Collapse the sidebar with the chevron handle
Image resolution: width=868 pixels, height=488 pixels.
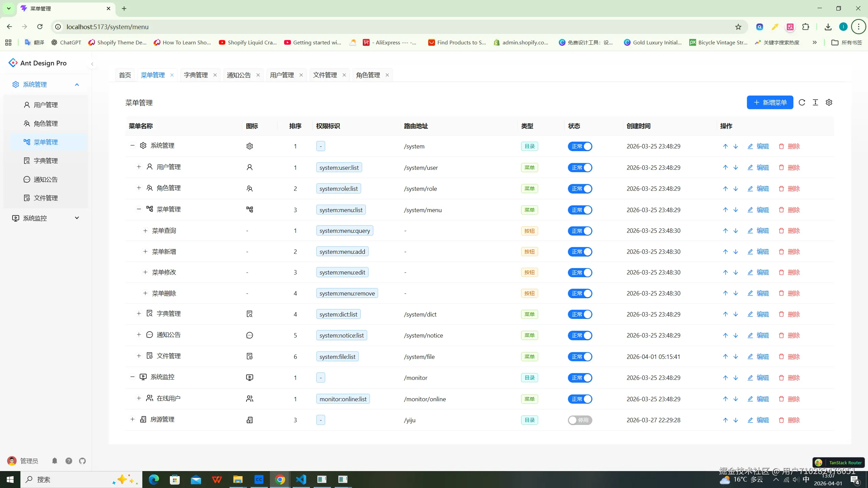click(x=92, y=64)
